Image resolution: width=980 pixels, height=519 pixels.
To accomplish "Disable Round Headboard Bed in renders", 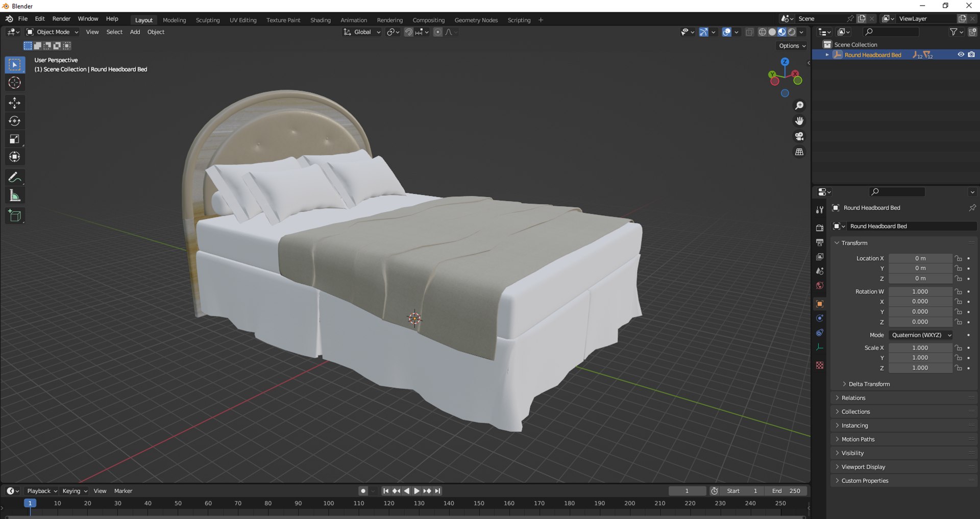I will 971,55.
